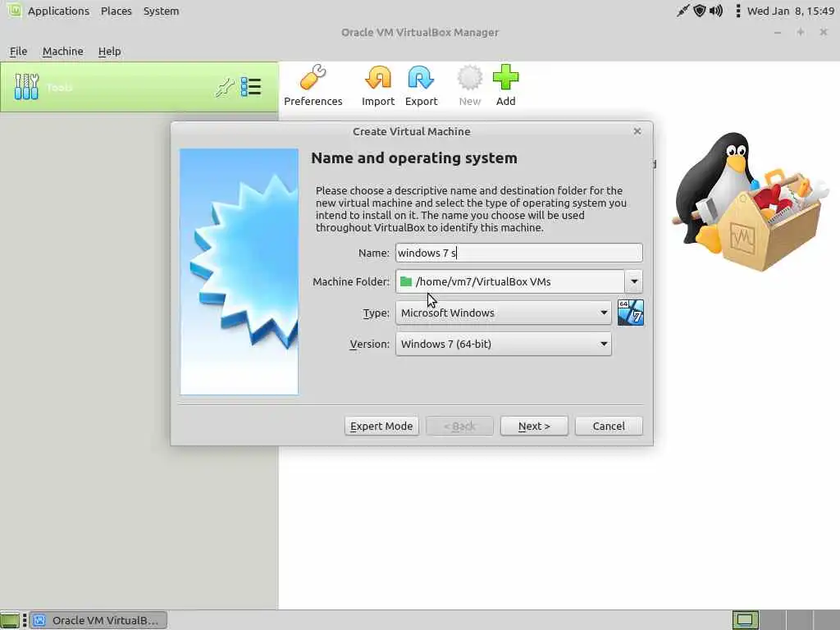Open the Version dropdown showing Windows 7 (64-bit)

[504, 344]
